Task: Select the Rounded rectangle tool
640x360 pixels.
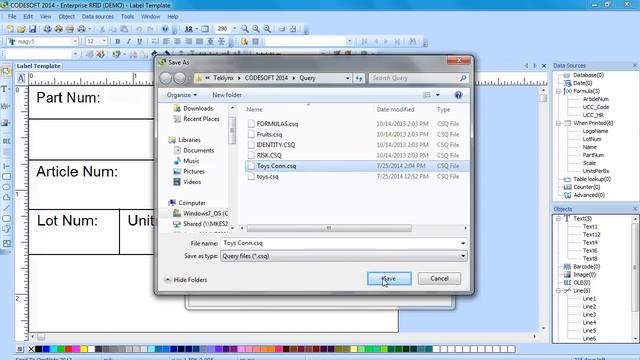Action: pos(6,219)
